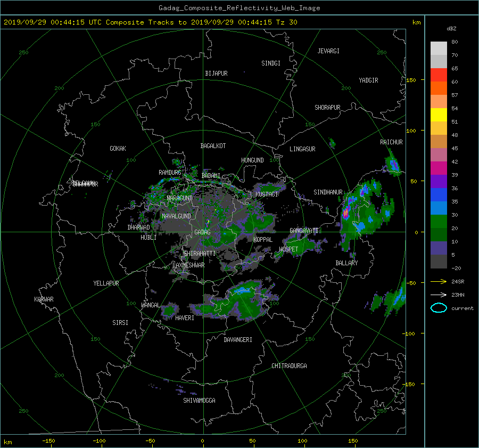Click the CHITRADURGA city label
This screenshot has width=479, height=448.
pyautogui.click(x=289, y=366)
